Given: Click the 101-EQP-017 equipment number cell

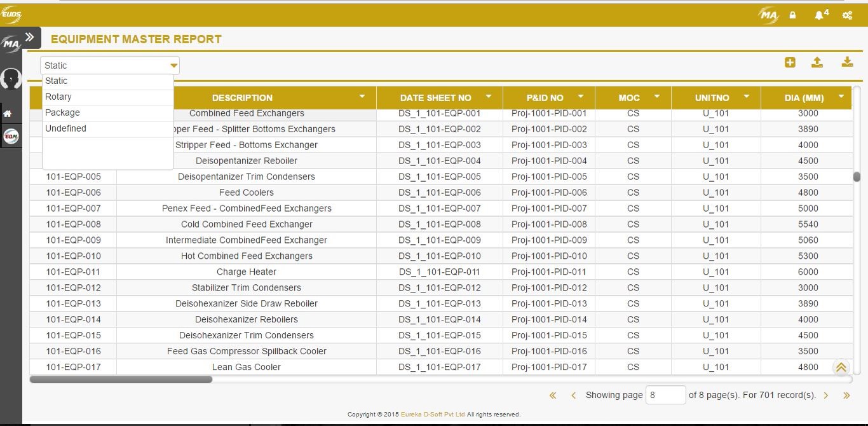Looking at the screenshot, I should pyautogui.click(x=73, y=367).
